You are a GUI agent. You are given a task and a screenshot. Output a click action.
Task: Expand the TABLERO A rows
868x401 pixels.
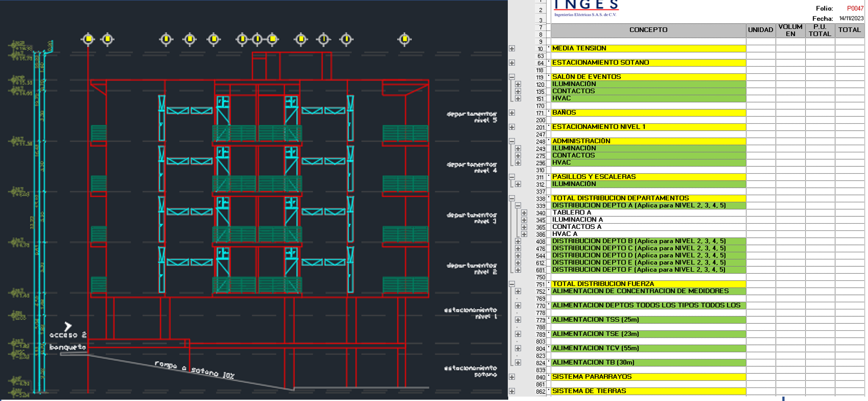tap(524, 213)
